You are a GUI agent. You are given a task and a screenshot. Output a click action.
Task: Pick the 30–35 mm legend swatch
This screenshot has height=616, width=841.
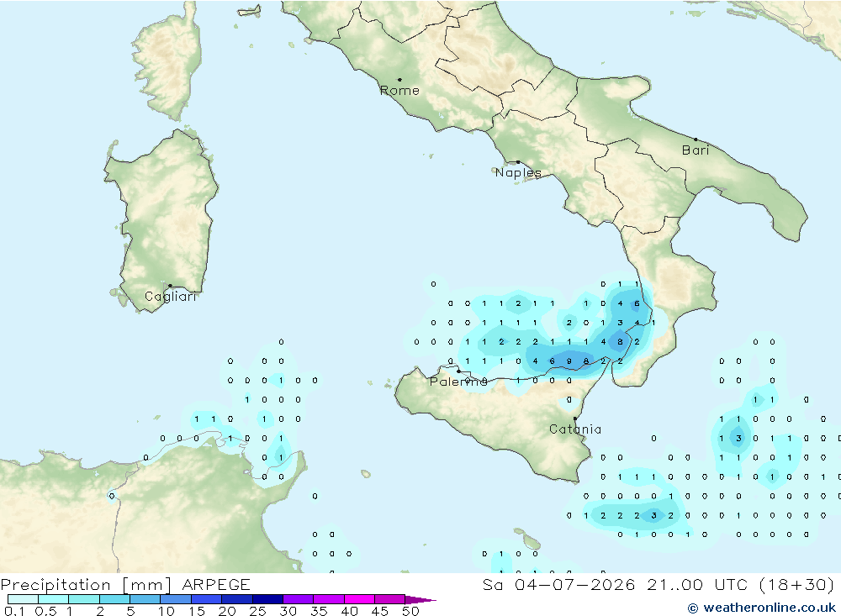point(299,599)
